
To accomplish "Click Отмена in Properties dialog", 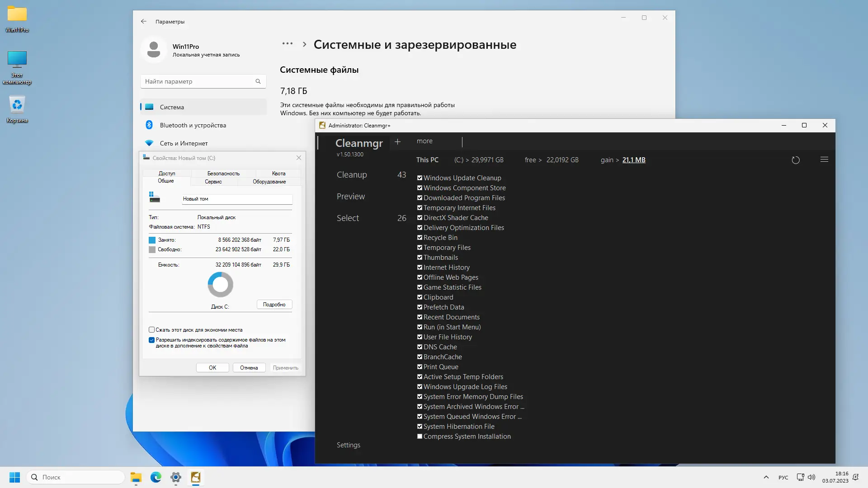I will tap(249, 368).
